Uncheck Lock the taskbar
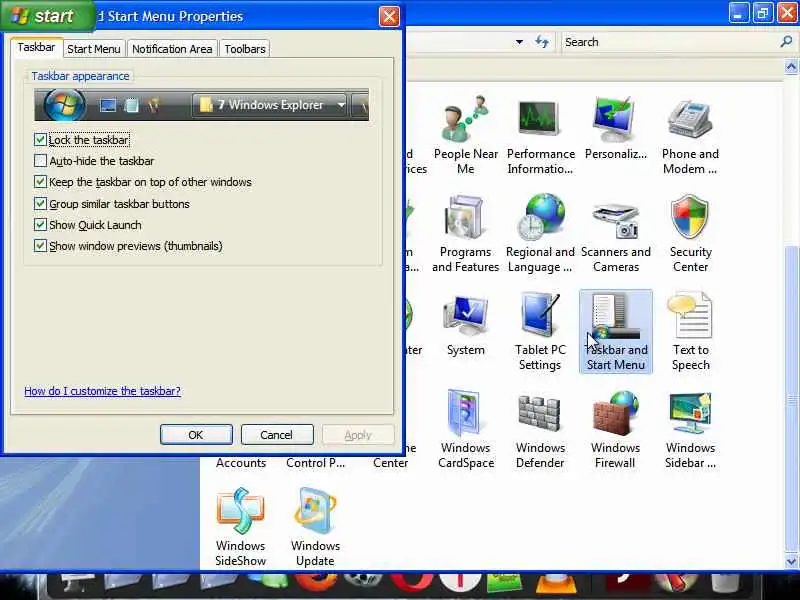Screen dimensions: 800x600 40,140
